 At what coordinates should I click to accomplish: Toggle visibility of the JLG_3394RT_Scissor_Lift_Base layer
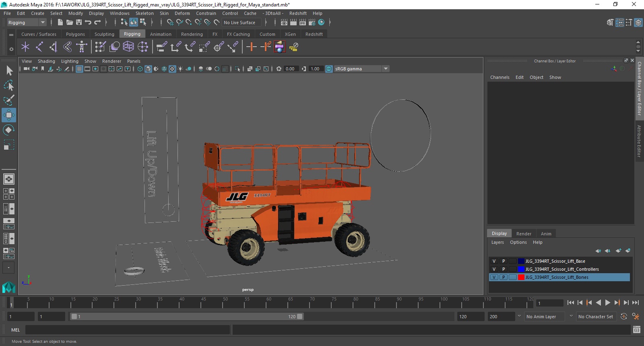pyautogui.click(x=494, y=261)
